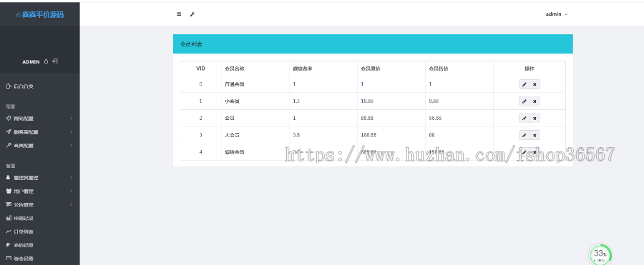Click the VID column header
Viewport: 644px width, 265px height.
[200, 69]
